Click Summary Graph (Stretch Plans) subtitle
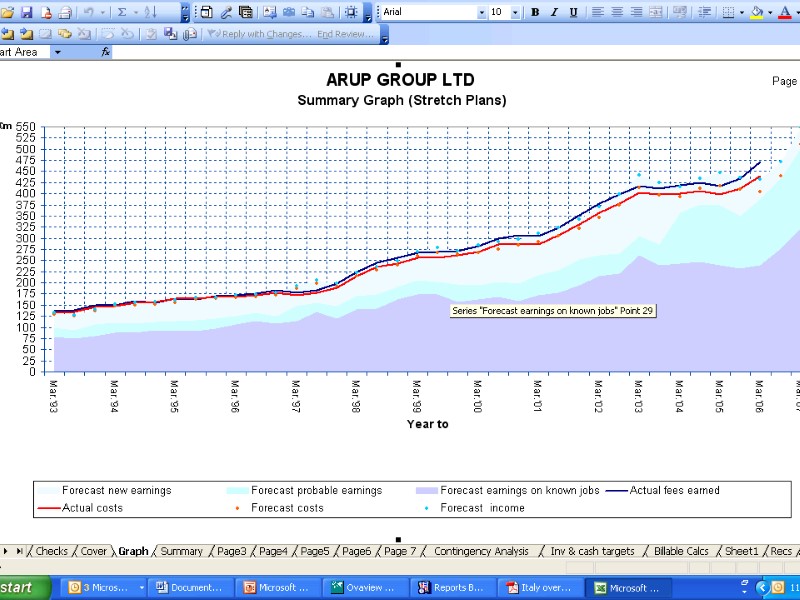 point(402,100)
